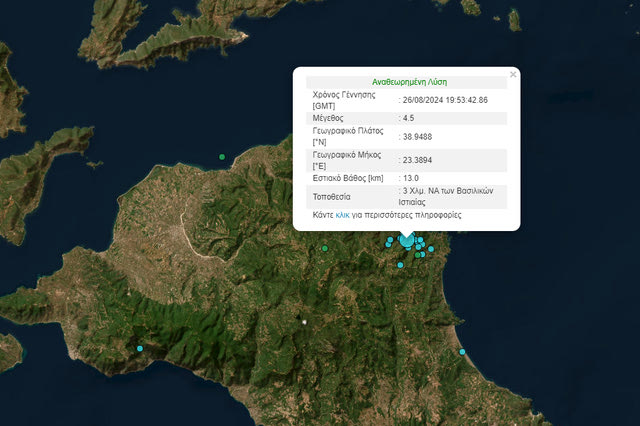Select the easternmost cyan marker in the cluster
This screenshot has width=640, height=426.
tap(431, 249)
